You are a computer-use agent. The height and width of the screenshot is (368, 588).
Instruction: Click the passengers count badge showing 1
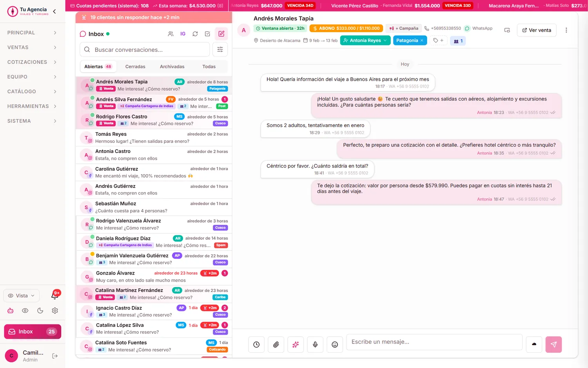click(x=458, y=41)
